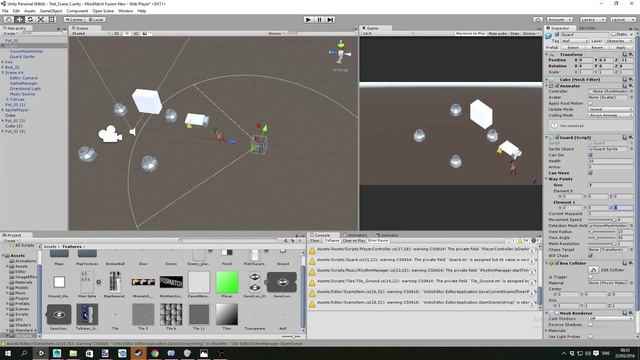This screenshot has width=640, height=360.
Task: Click the Prefab Select button
Action: click(x=573, y=47)
